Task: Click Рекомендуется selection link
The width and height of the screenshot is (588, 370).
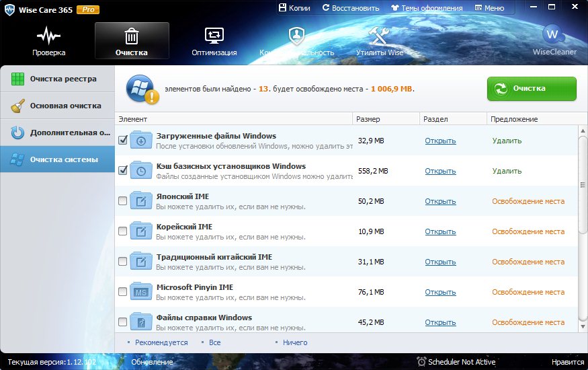Action: pos(161,342)
